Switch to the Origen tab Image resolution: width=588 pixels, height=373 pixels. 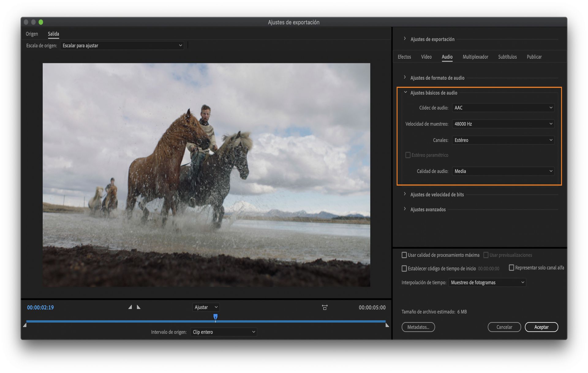32,34
